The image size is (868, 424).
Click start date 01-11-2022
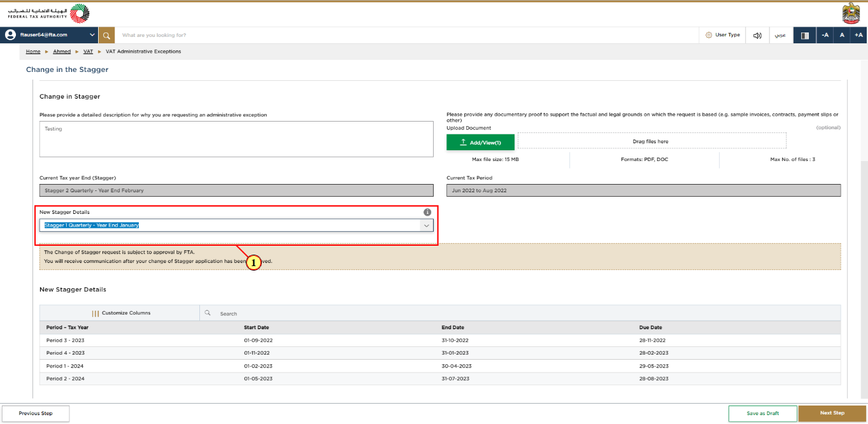coord(257,353)
